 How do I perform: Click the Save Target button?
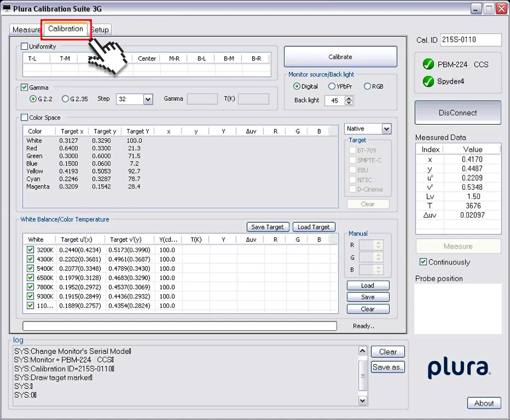pyautogui.click(x=268, y=227)
